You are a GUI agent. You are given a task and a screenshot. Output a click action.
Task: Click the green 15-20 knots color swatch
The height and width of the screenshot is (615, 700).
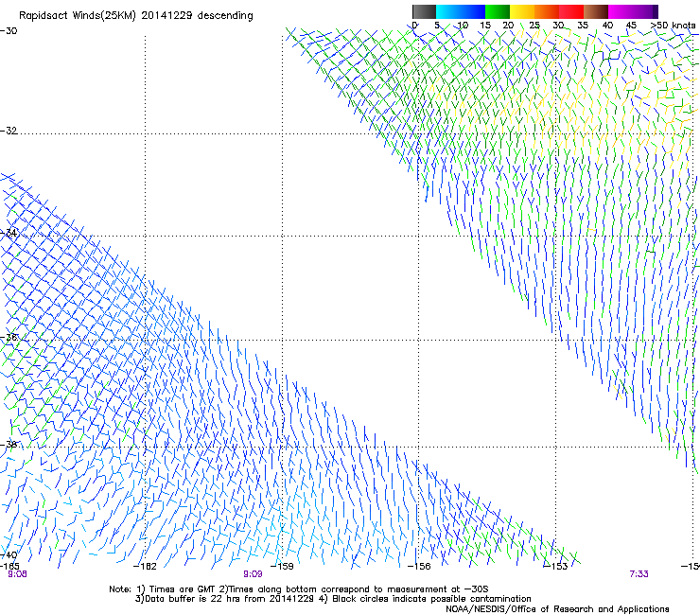click(x=498, y=11)
